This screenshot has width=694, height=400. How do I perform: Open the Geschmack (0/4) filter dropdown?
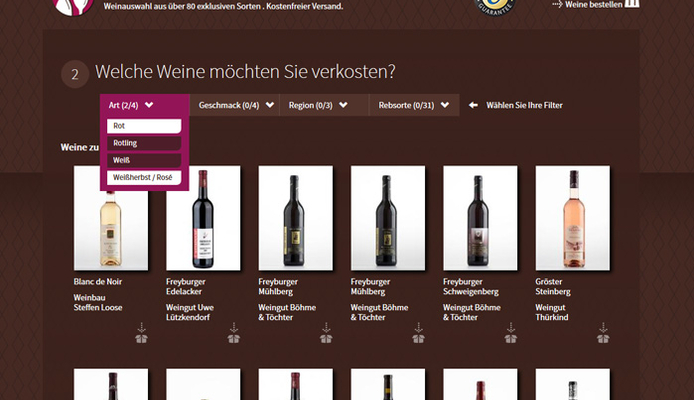(x=235, y=105)
